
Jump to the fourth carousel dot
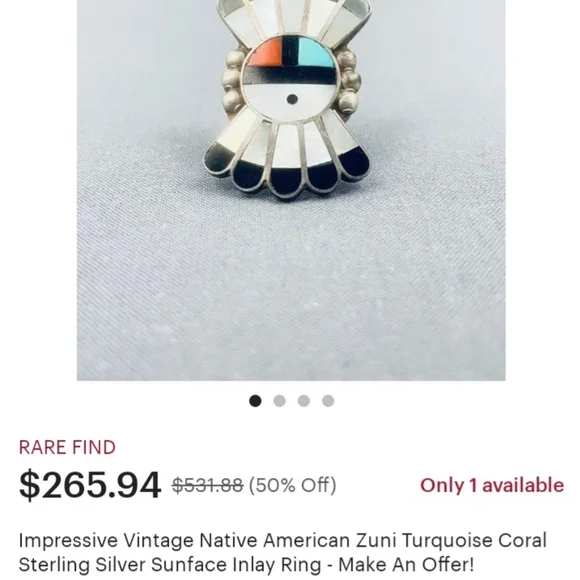pyautogui.click(x=328, y=401)
